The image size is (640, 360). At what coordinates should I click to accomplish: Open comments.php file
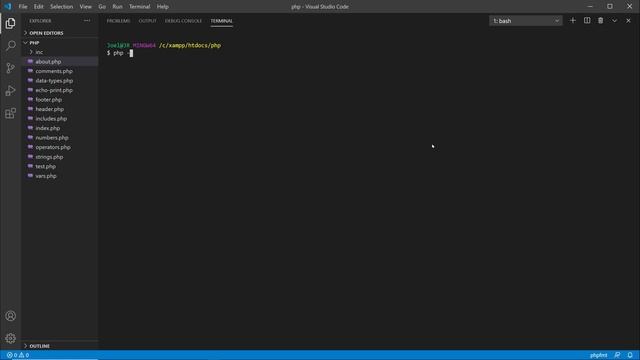tap(60, 71)
